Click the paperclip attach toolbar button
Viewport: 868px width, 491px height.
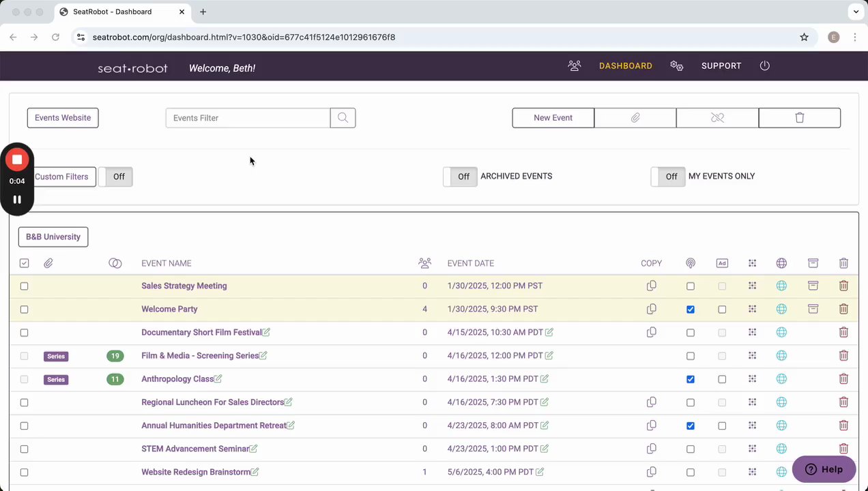[x=635, y=118]
